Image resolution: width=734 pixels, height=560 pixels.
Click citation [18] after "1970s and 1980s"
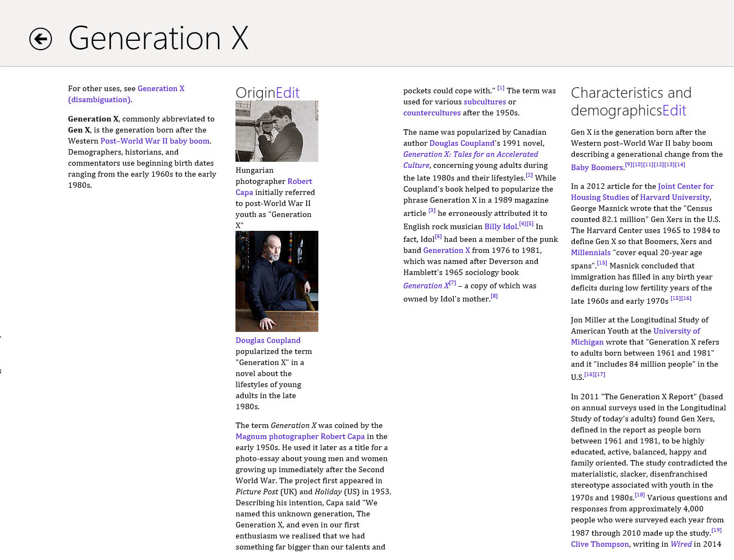point(639,495)
